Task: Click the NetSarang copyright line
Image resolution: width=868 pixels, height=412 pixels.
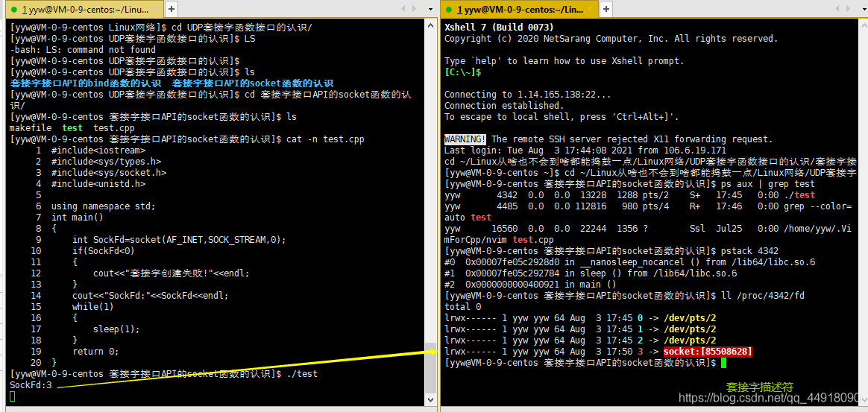Action: tap(611, 39)
